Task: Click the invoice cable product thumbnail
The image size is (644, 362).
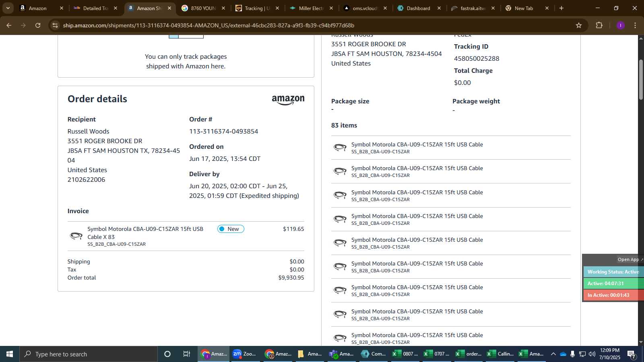Action: pyautogui.click(x=76, y=236)
